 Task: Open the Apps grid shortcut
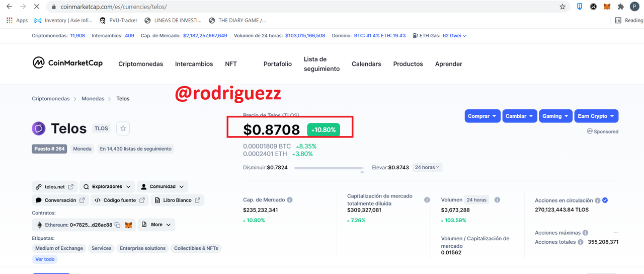pos(17,21)
